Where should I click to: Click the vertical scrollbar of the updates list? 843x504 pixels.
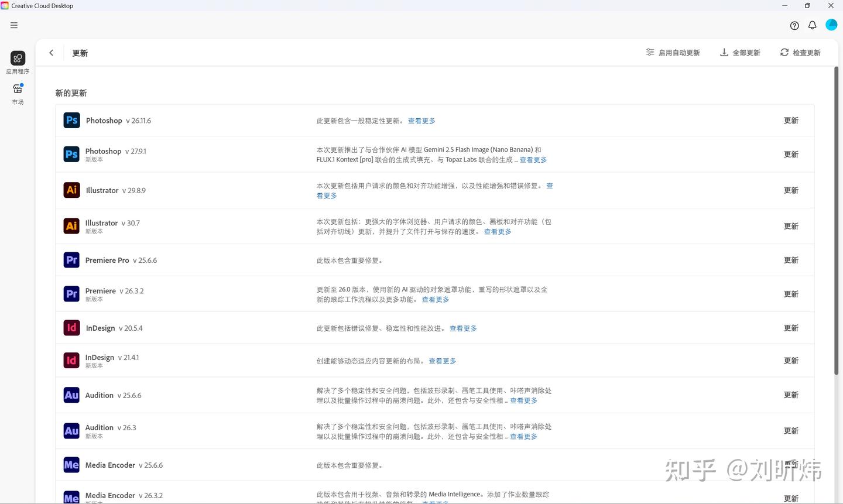click(836, 221)
